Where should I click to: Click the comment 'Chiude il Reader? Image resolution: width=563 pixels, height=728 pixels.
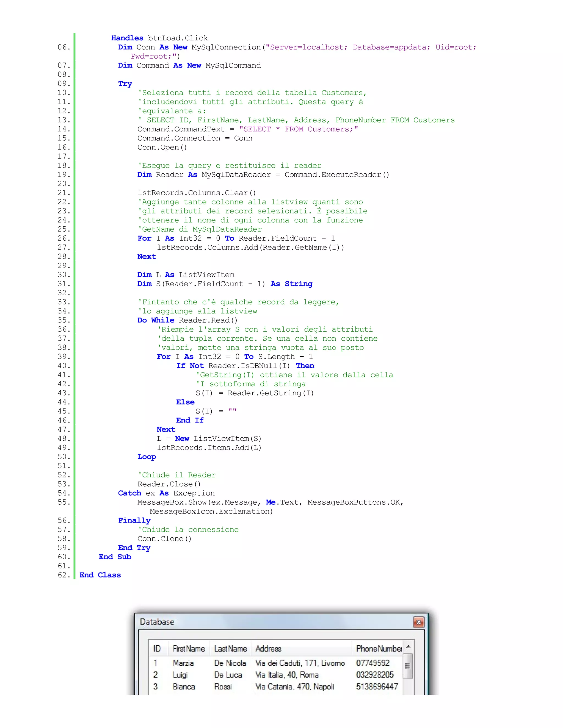click(x=176, y=475)
